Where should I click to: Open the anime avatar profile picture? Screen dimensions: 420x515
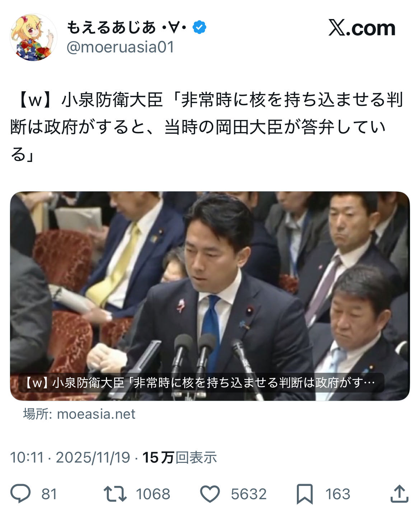pyautogui.click(x=33, y=37)
